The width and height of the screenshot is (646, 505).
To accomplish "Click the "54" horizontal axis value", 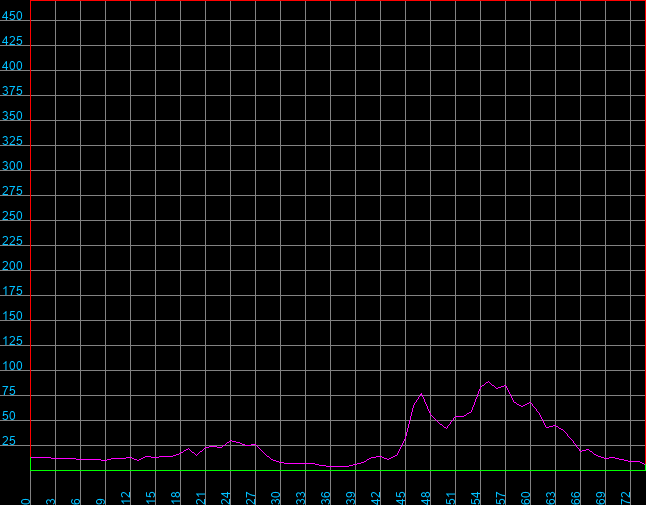I will click(475, 498).
